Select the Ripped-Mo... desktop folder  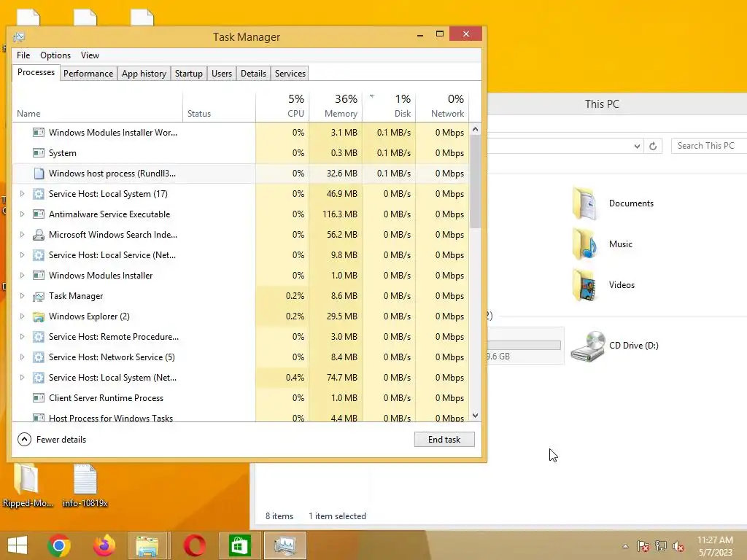point(27,484)
